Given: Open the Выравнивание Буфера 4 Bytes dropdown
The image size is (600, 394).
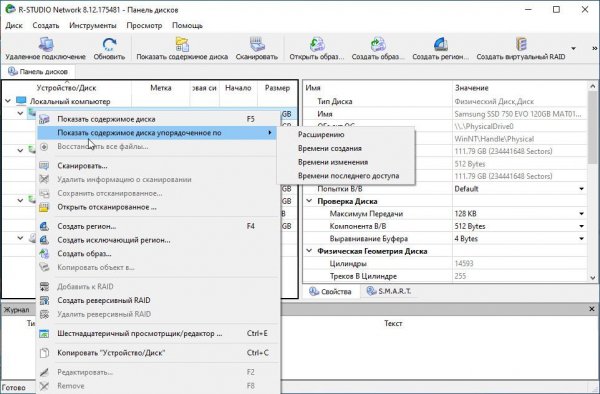Looking at the screenshot, I should click(x=581, y=239).
